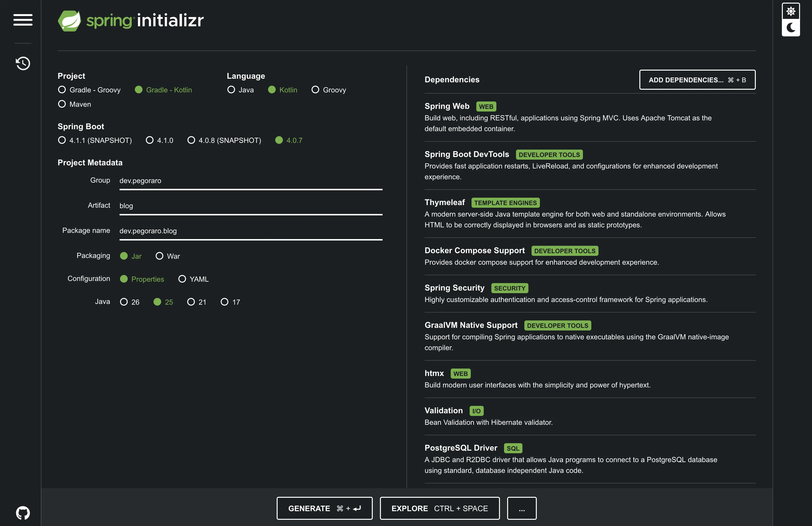Set configuration to Properties
Screen dimensions: 812x526
tap(142, 279)
